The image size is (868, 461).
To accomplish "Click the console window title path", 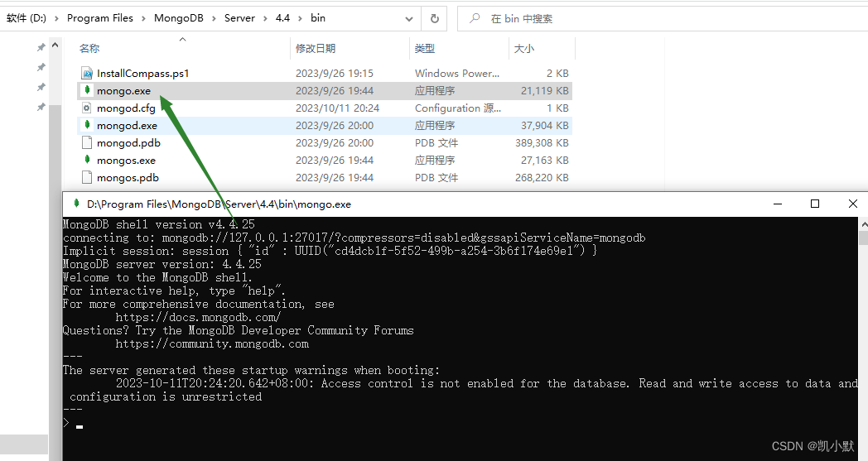I will pyautogui.click(x=219, y=204).
